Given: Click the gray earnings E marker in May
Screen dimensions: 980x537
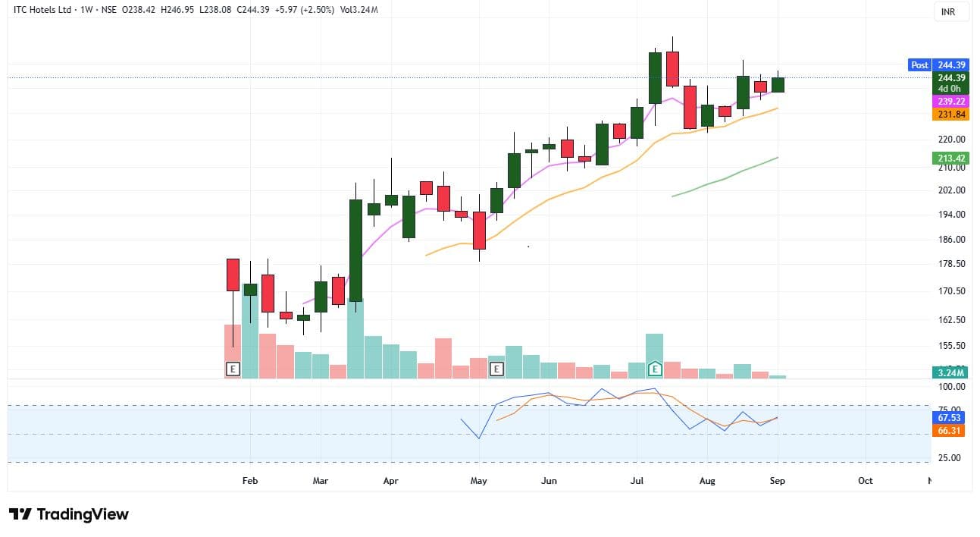Looking at the screenshot, I should click(496, 369).
